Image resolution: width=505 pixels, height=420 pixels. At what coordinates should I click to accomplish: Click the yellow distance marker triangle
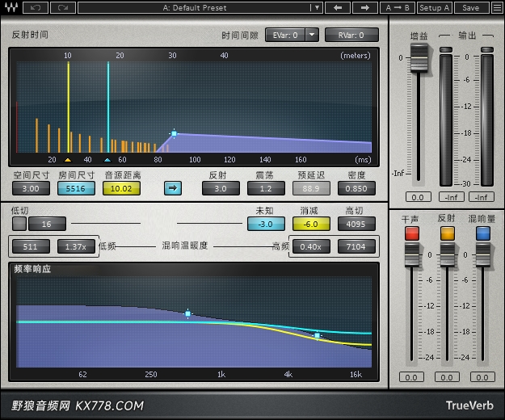pos(68,160)
